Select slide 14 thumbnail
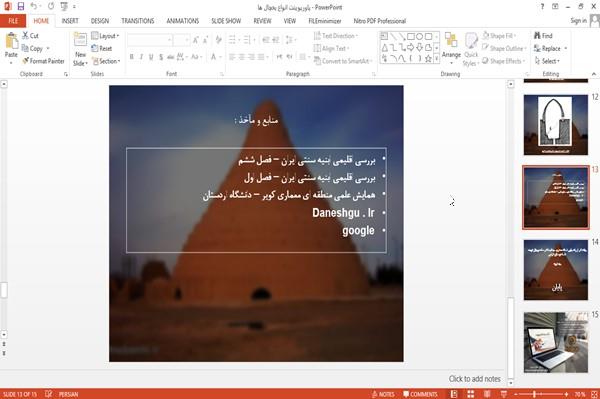 click(556, 270)
